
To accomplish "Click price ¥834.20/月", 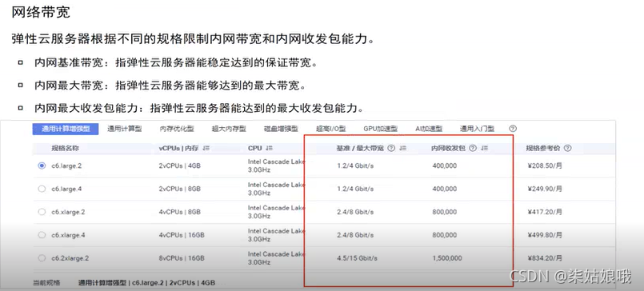I will [x=544, y=258].
